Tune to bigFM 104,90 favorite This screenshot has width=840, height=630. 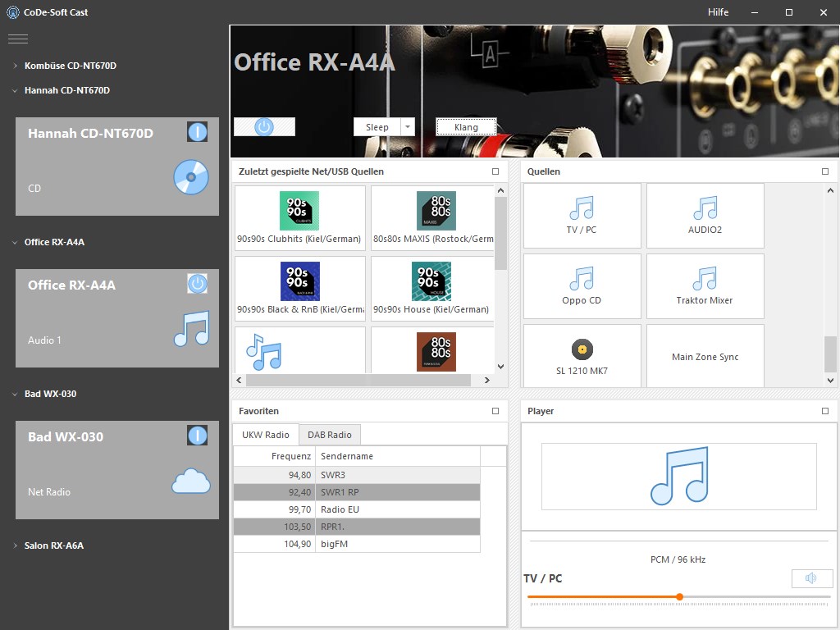click(357, 543)
